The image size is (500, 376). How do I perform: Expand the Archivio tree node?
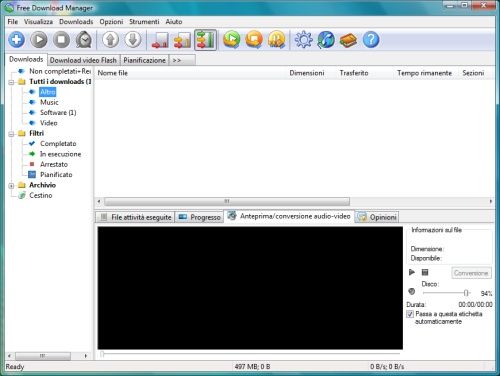click(11, 186)
